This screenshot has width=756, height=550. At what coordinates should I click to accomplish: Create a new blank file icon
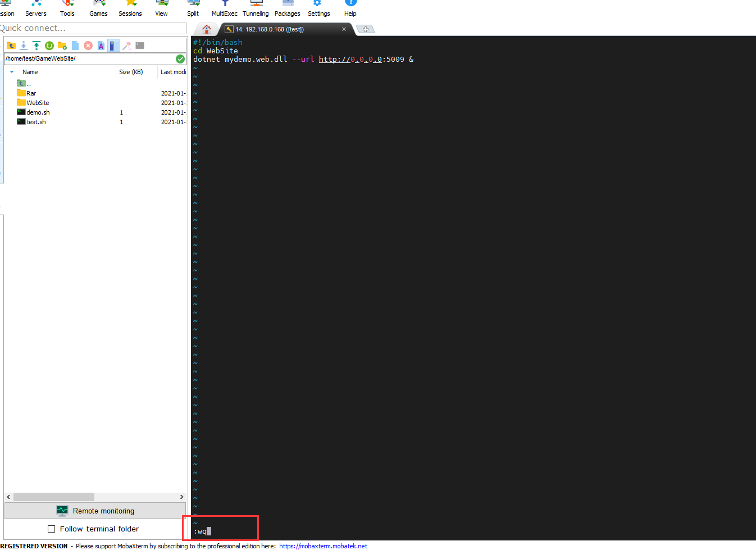75,46
